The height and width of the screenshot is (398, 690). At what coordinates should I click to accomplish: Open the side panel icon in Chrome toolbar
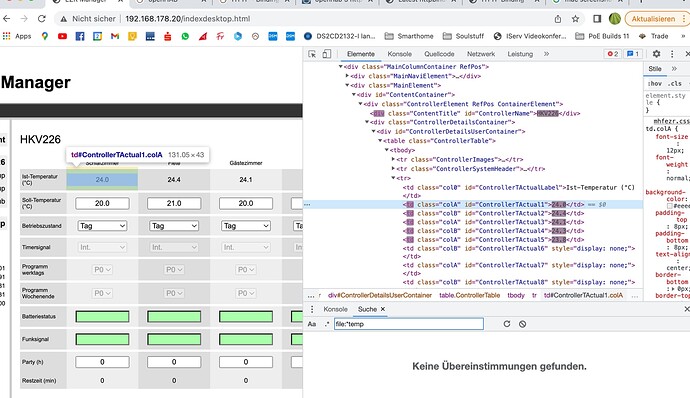click(597, 19)
